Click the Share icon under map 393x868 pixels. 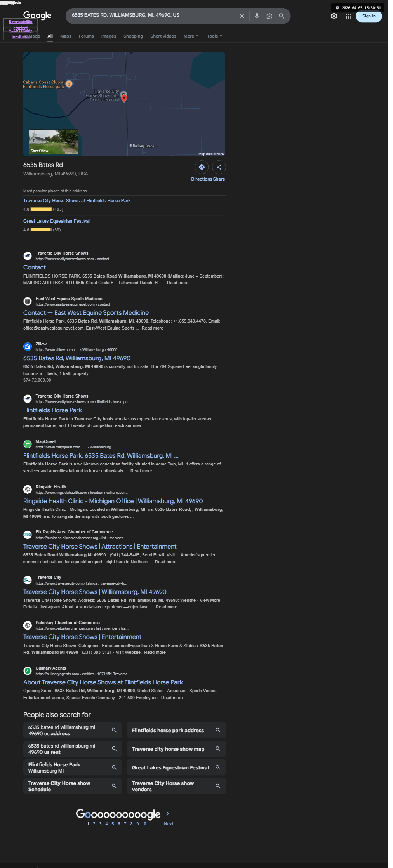point(219,167)
